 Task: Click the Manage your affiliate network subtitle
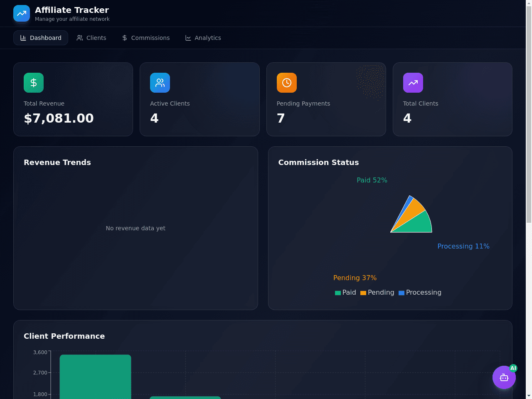[x=72, y=19]
